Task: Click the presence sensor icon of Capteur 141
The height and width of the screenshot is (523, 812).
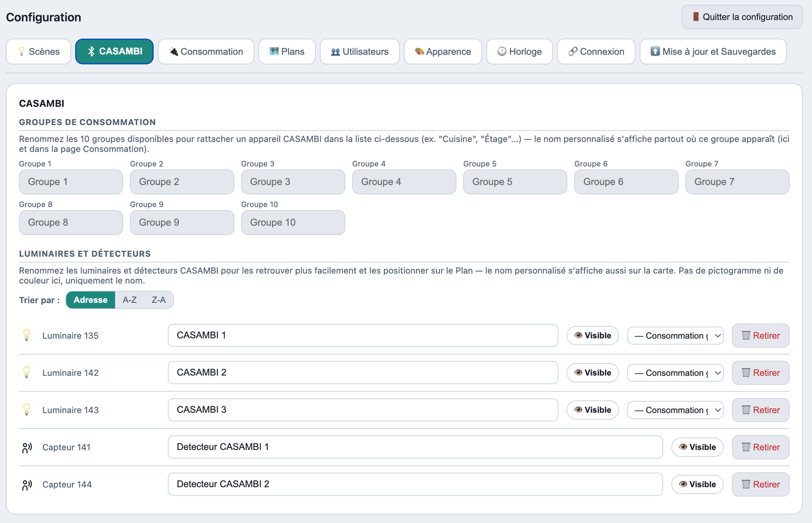Action: point(27,447)
